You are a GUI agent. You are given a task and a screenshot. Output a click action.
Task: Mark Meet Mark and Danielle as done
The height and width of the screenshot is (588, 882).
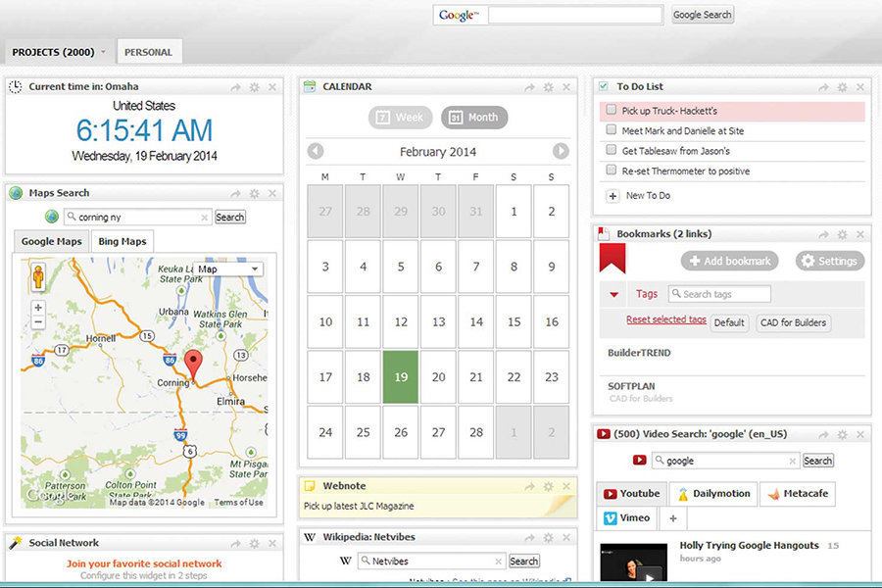(x=613, y=130)
